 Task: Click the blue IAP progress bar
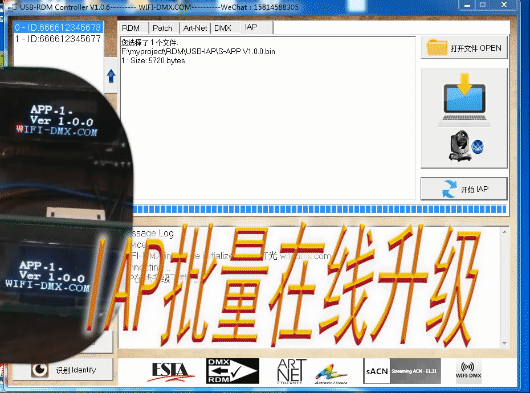[x=319, y=209]
